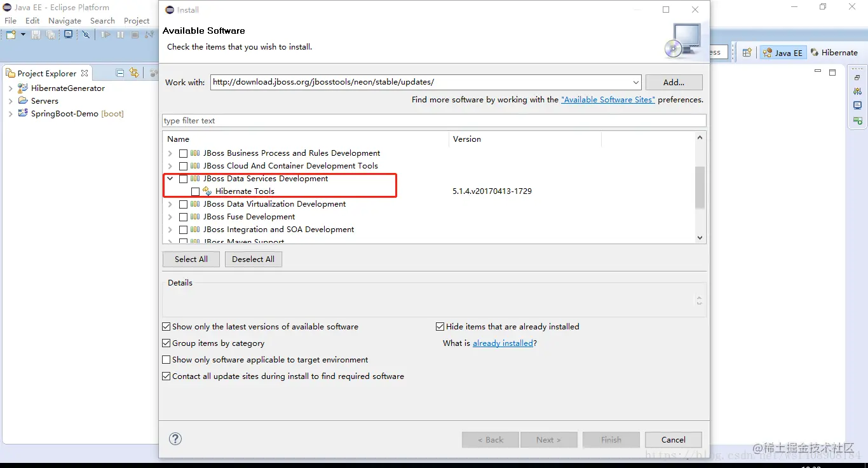This screenshot has width=868, height=468.
Task: Collapse JBoss Data Services Development category
Action: pos(170,179)
